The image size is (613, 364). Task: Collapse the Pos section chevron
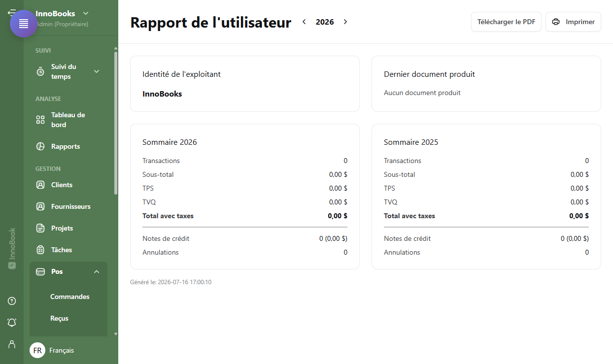(x=97, y=271)
